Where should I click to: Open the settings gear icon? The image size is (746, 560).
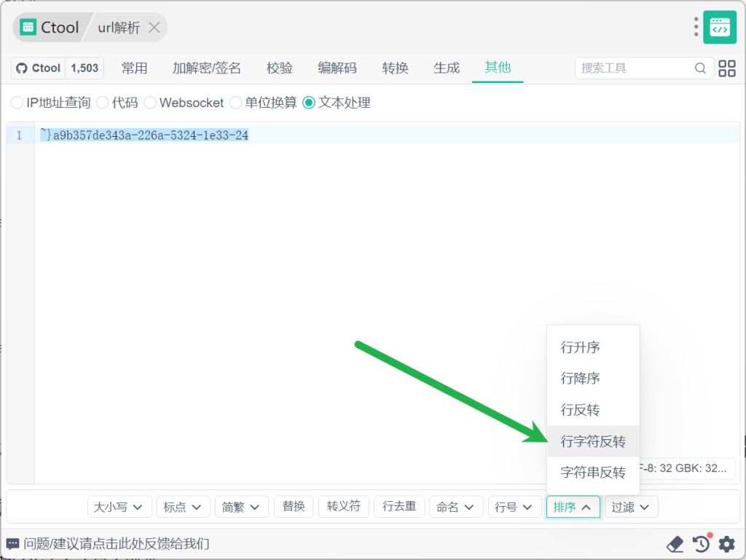point(726,544)
